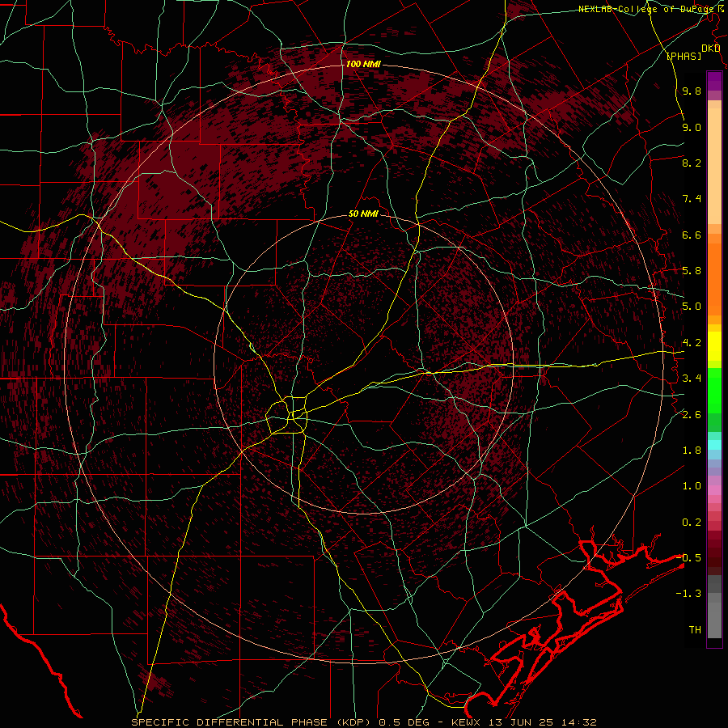Click the 14:32 timestamp in the caption

click(x=578, y=722)
